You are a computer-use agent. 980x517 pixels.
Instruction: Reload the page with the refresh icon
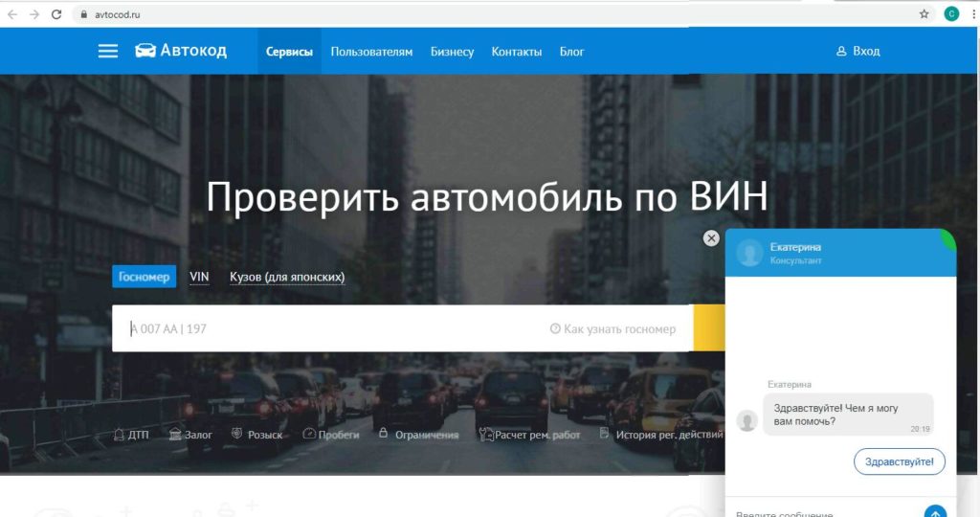click(56, 14)
